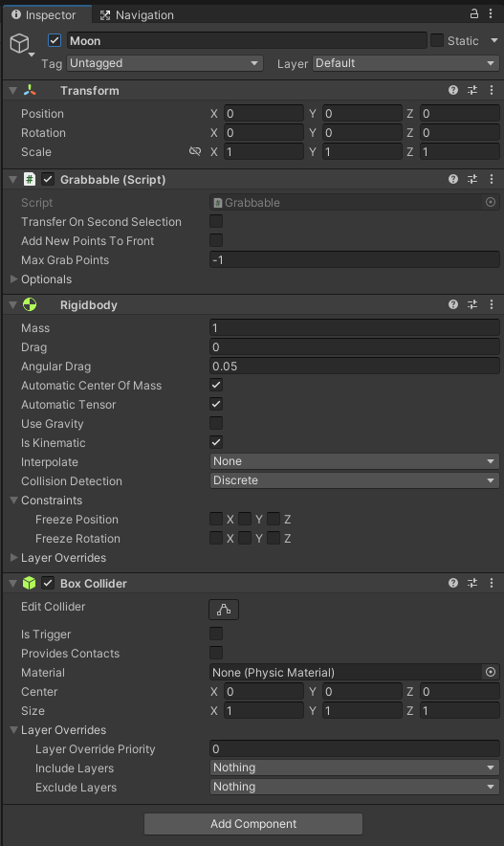Click the Edit Collider button icon
Viewport: 504px width, 846px height.
224,610
